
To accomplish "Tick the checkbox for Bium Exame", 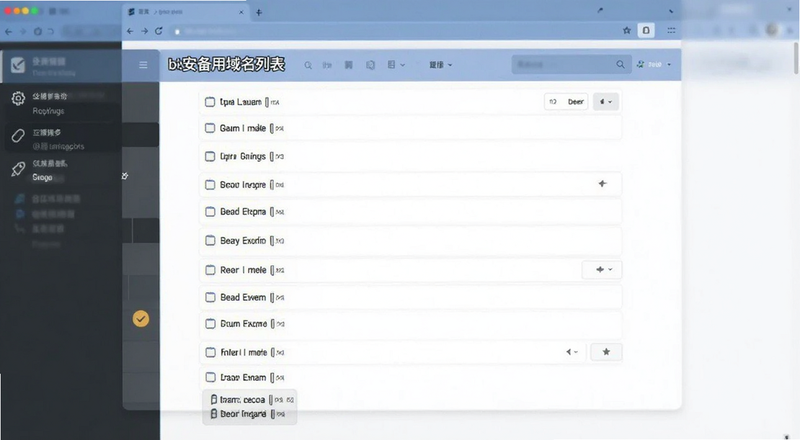I will click(x=210, y=324).
